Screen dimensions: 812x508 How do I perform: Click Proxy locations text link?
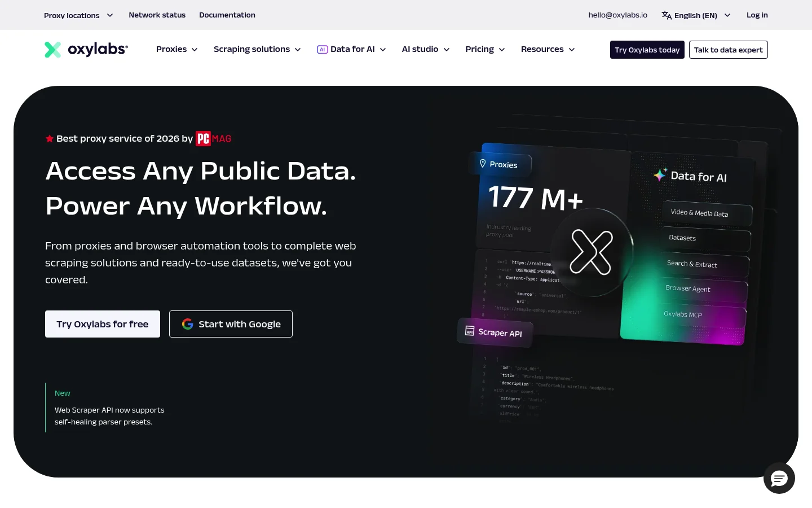click(x=72, y=15)
